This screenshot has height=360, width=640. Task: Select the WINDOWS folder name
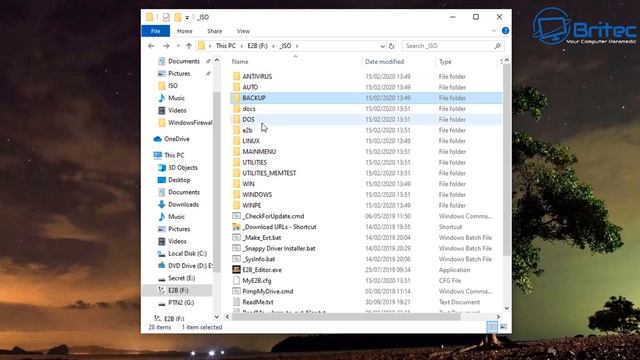[x=257, y=195]
